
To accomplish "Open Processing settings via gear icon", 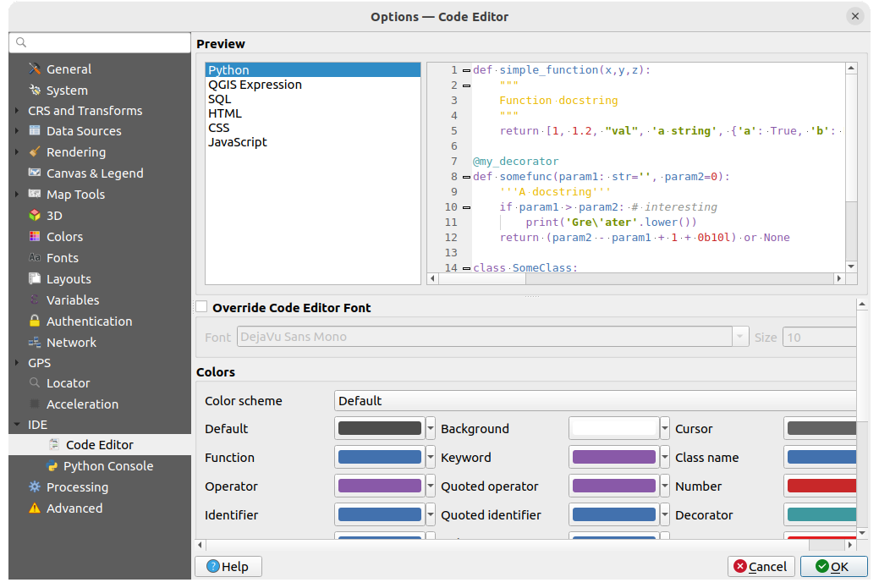I will pos(34,486).
